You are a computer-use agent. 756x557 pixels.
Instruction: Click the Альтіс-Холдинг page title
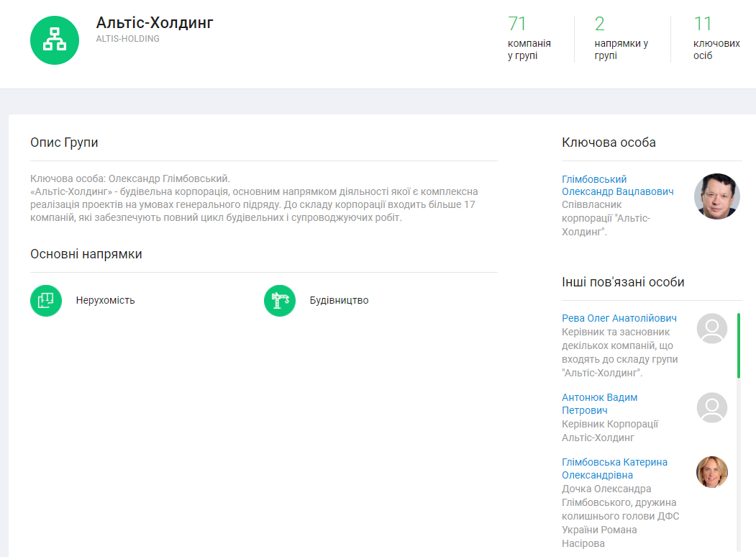[155, 22]
